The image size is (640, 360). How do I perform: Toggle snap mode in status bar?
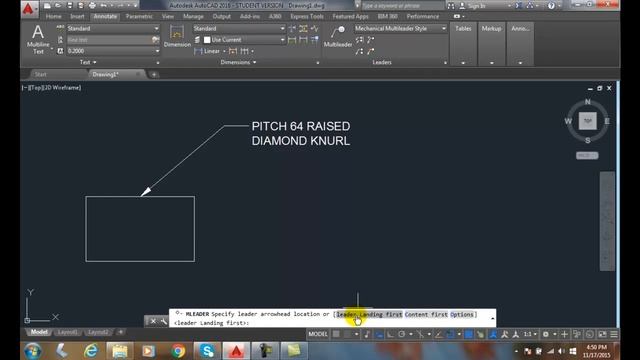point(347,334)
